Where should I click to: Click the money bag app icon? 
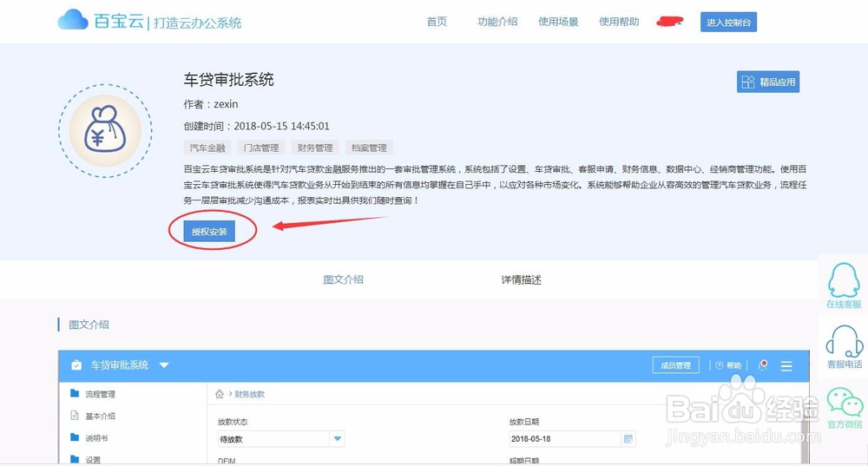[105, 131]
